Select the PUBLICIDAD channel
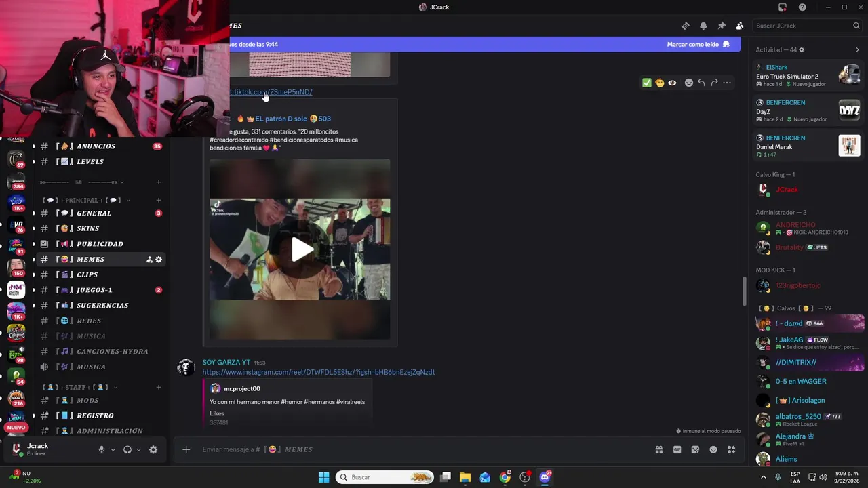Screen dimensions: 868x488 tap(100, 244)
